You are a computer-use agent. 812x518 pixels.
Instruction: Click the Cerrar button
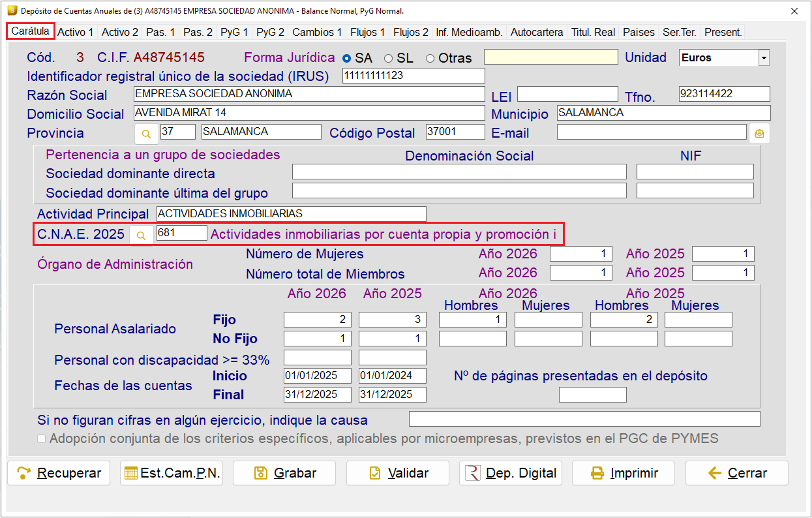736,473
